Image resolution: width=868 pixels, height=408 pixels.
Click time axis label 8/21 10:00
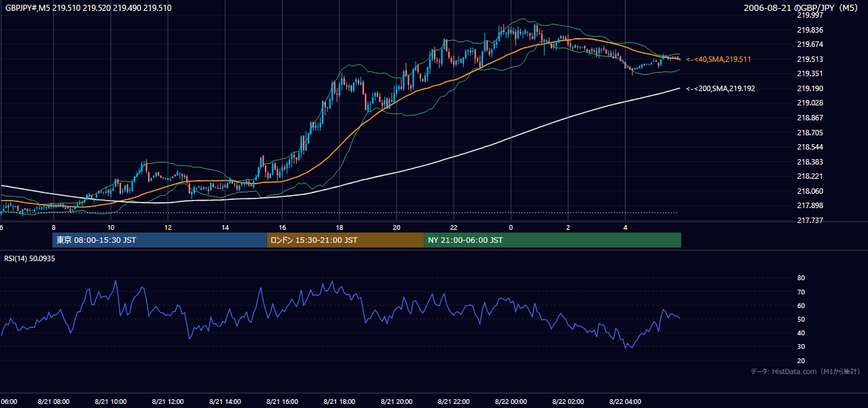(111, 402)
